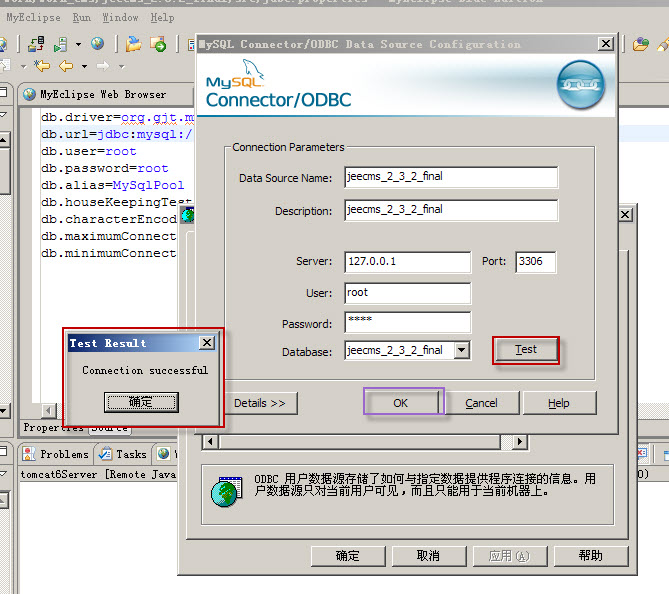Open the Run menu
The image size is (669, 594).
[81, 18]
